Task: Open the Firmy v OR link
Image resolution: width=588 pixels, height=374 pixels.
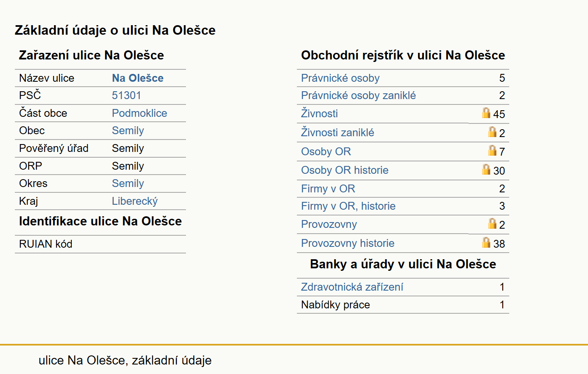Action: point(328,189)
